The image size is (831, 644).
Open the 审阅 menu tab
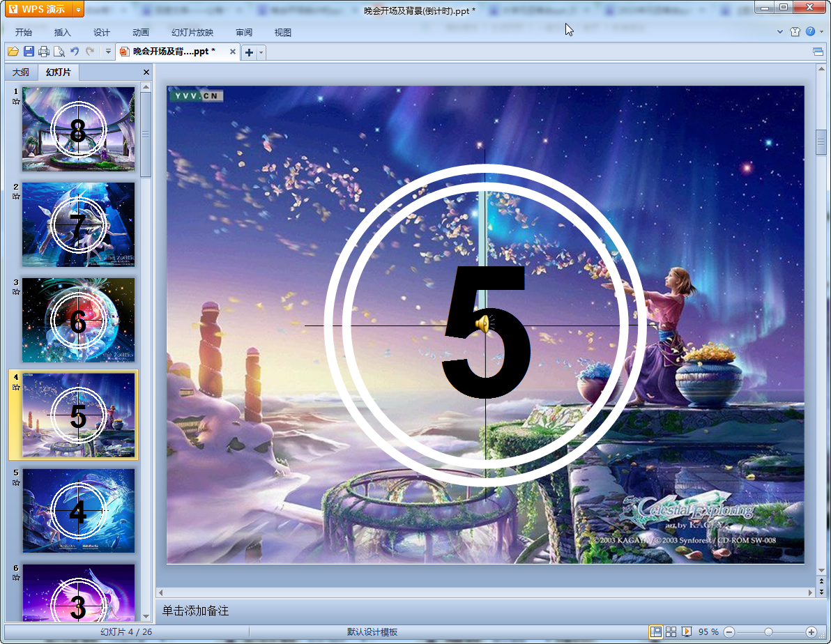(x=244, y=32)
